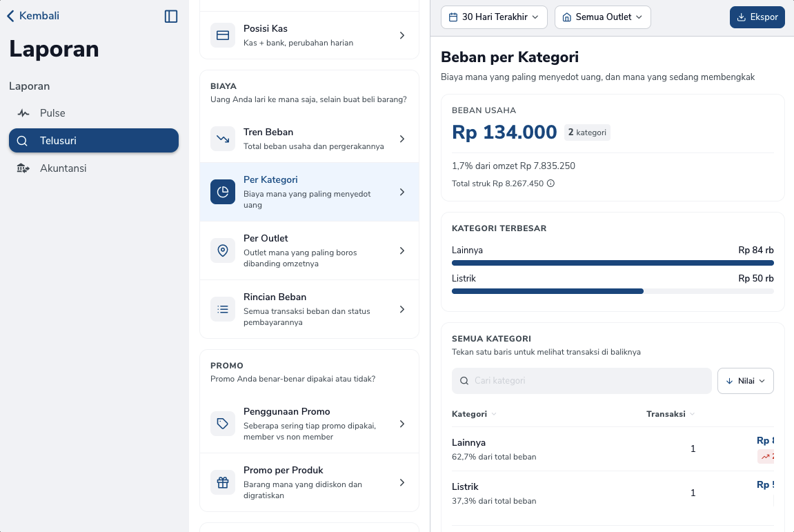This screenshot has height=532, width=794.
Task: Click the Pulse heartbeat icon
Action: point(23,113)
